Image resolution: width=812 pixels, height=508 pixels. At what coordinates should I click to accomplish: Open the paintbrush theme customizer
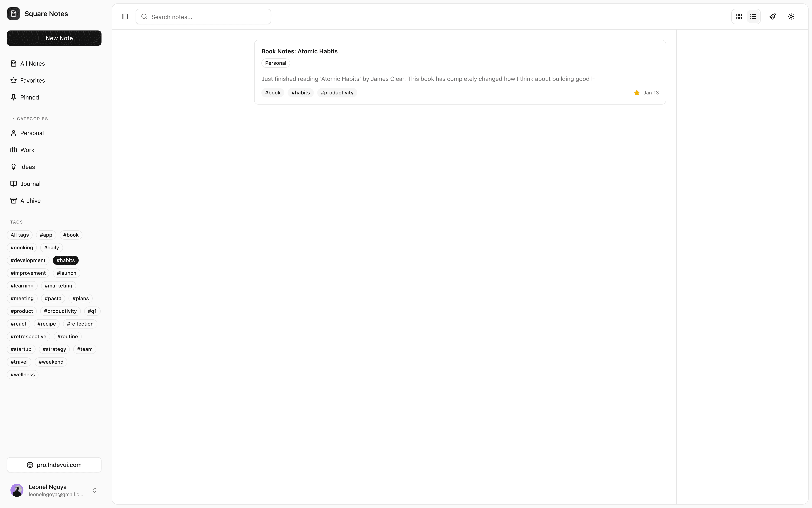773,17
